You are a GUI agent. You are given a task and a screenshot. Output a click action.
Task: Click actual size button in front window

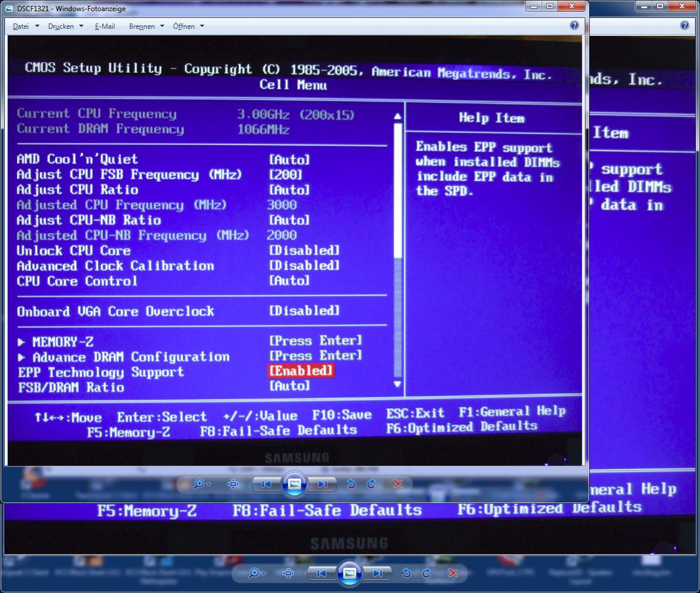233,484
